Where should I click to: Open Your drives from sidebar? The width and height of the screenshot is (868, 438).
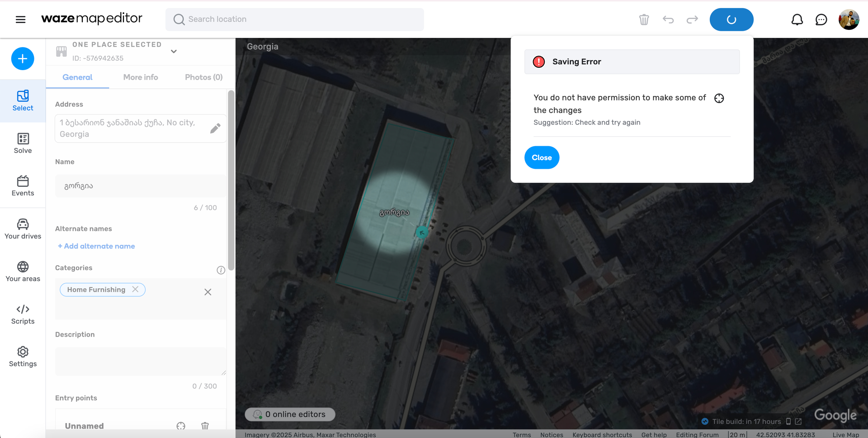(23, 229)
